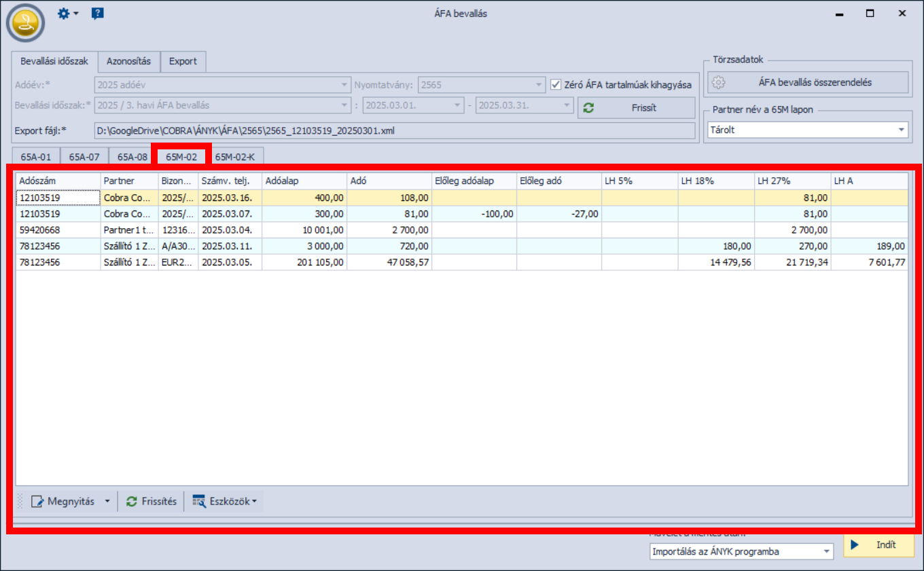924x571 pixels.
Task: Click the green refresh icon on Frissít
Action: tap(589, 107)
